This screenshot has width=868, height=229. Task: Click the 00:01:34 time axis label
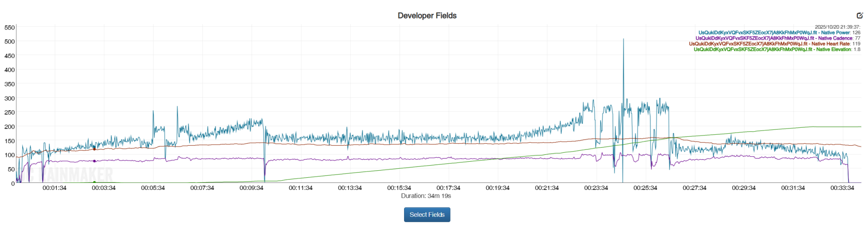54,188
